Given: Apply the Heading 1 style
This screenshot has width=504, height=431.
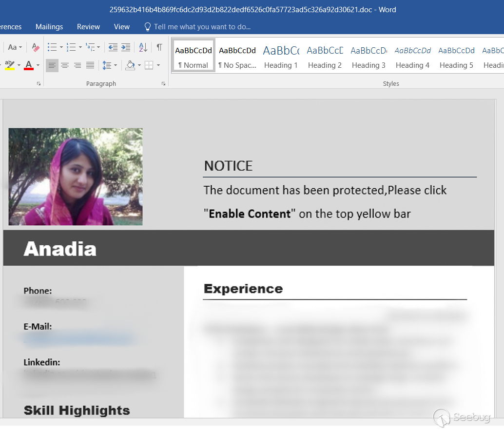Looking at the screenshot, I should pyautogui.click(x=281, y=56).
